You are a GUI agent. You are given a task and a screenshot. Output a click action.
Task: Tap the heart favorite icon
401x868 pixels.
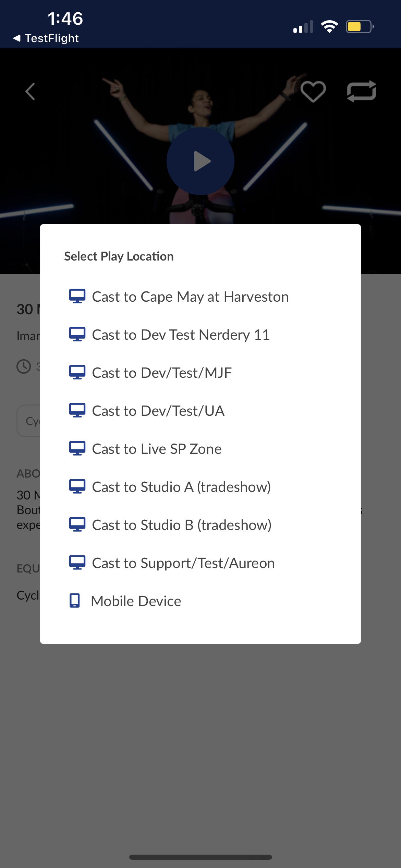[x=313, y=92]
